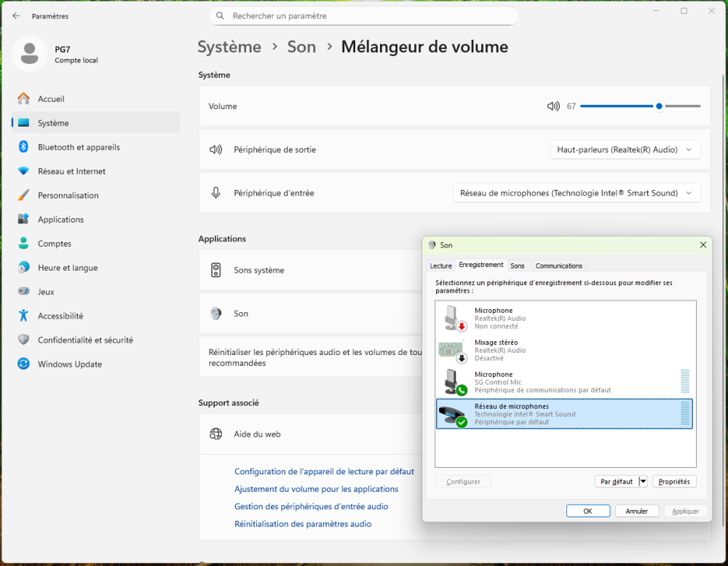Go to Son in the breadcrumb
Screen dimensions: 728x566
(x=301, y=47)
